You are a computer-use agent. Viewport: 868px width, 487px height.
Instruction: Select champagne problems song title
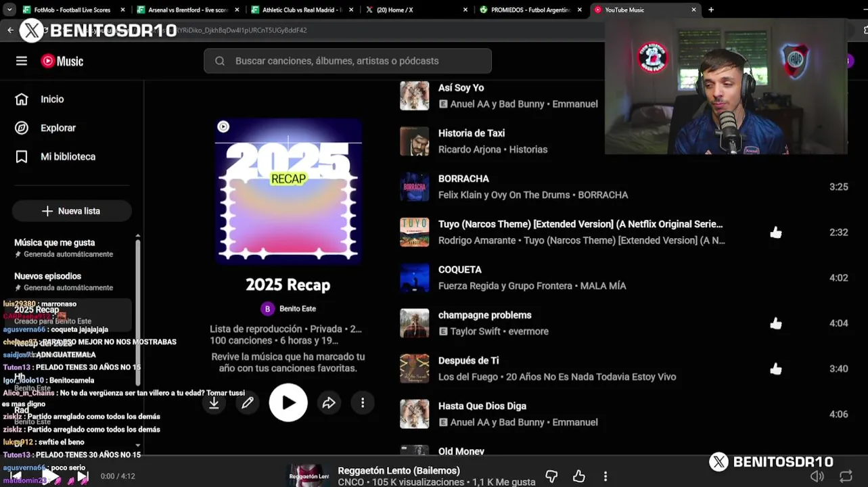(484, 315)
